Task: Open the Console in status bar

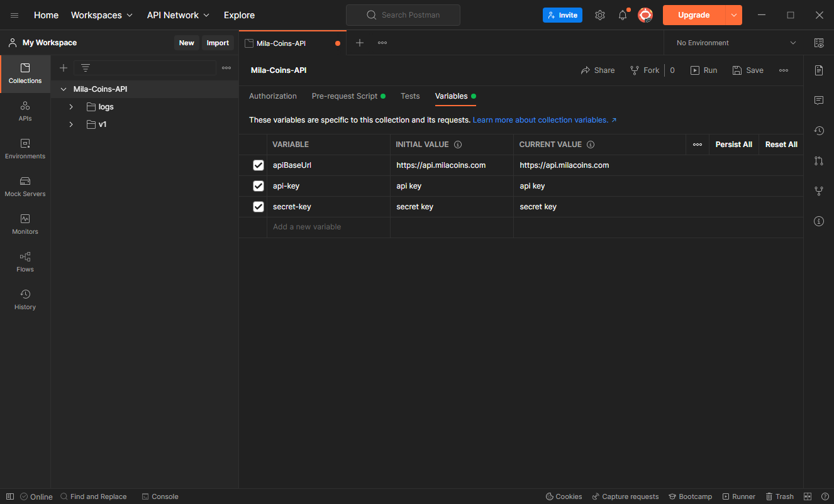Action: point(160,496)
